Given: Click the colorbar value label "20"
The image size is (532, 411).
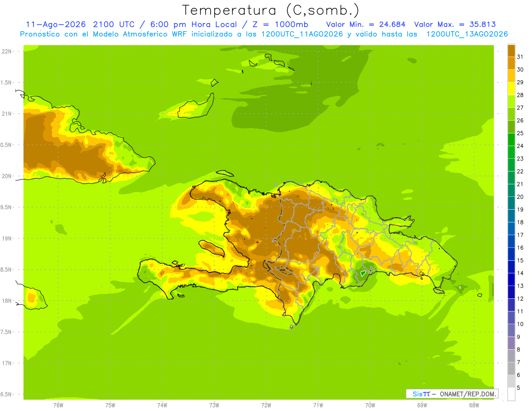Looking at the screenshot, I should [x=520, y=197].
